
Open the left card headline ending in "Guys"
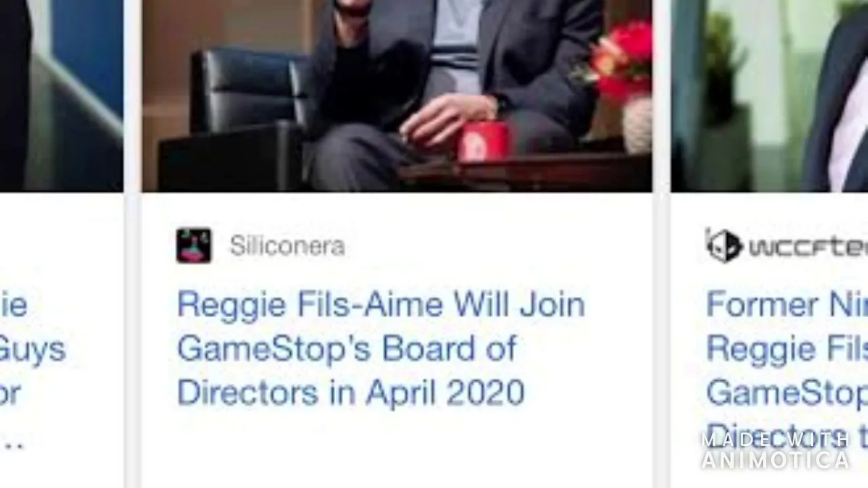click(x=33, y=349)
